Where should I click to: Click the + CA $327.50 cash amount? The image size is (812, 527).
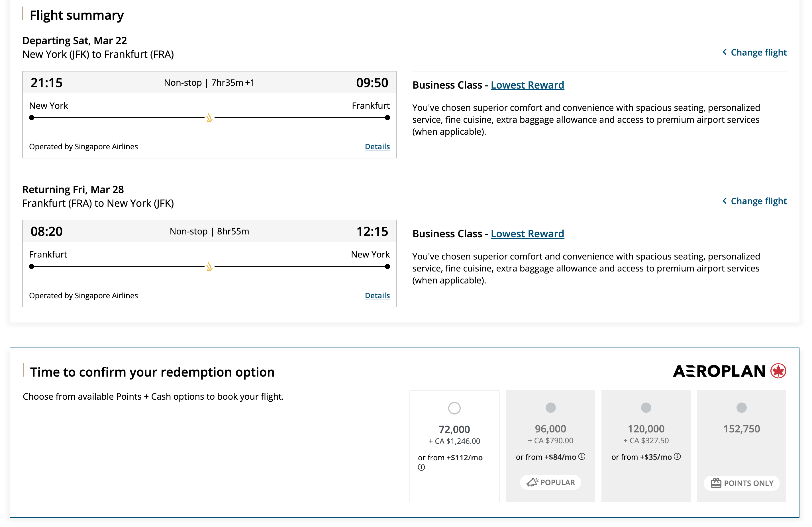click(646, 440)
